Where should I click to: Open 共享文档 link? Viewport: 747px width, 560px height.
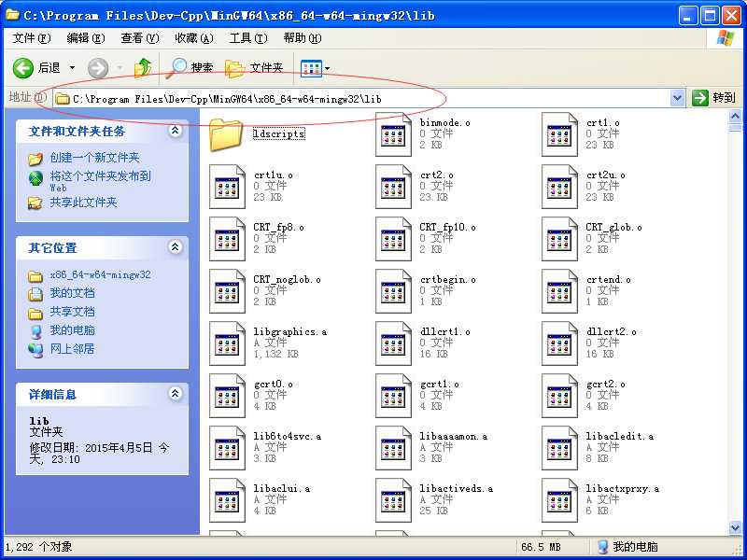(x=72, y=312)
